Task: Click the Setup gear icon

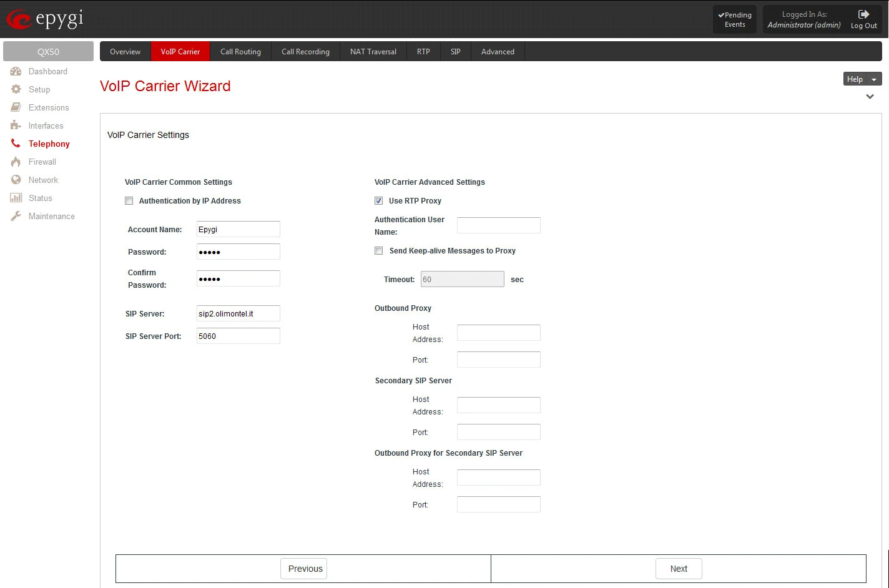Action: click(16, 89)
